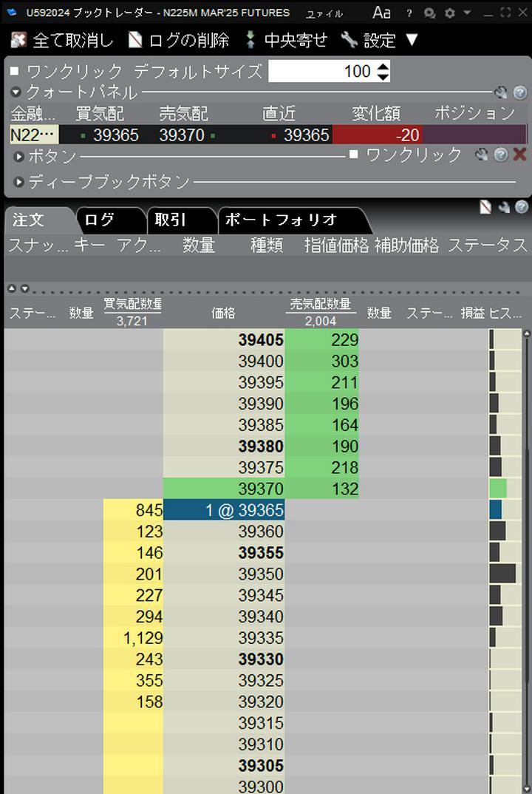
Task: Click the 中央寄せ recenter icon
Action: point(250,40)
